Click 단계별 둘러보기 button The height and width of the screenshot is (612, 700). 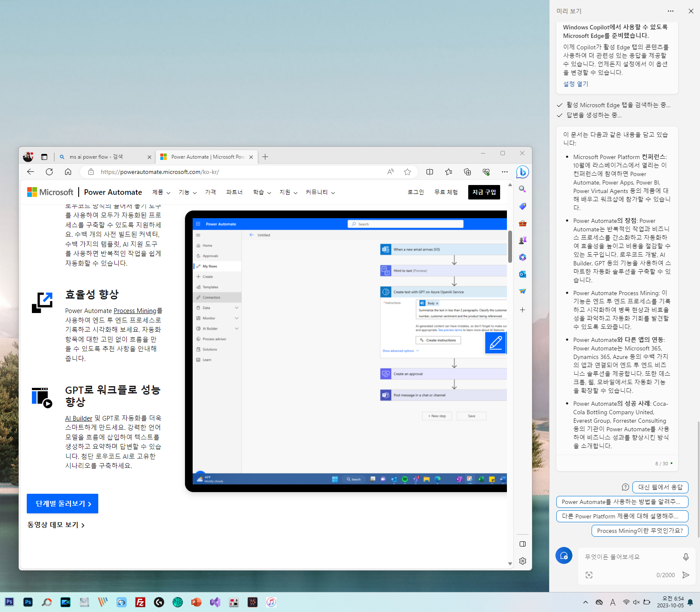pyautogui.click(x=63, y=504)
